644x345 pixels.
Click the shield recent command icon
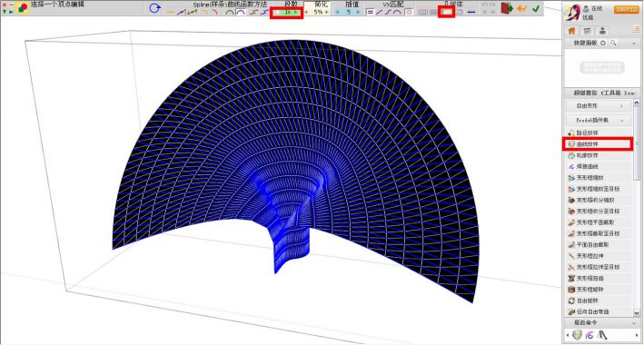(577, 335)
